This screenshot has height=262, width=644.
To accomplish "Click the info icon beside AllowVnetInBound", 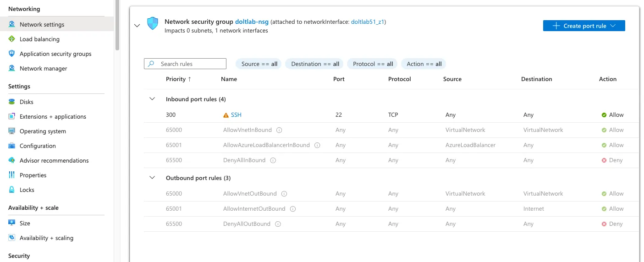I will pos(279,130).
